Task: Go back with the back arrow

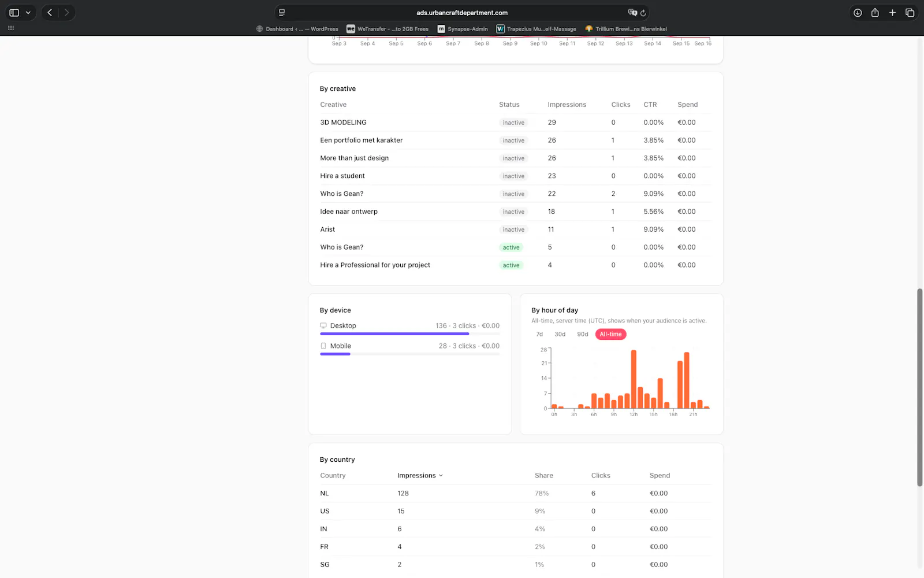Action: click(x=50, y=12)
